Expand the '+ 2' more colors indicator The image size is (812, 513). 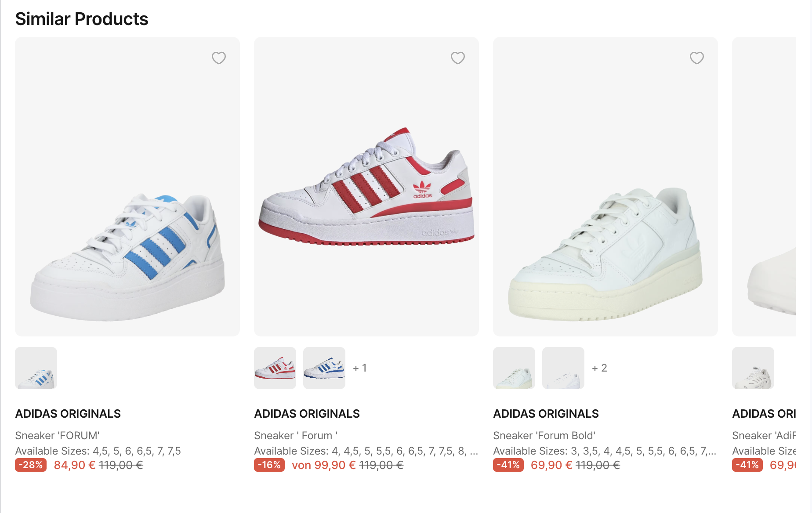(599, 368)
